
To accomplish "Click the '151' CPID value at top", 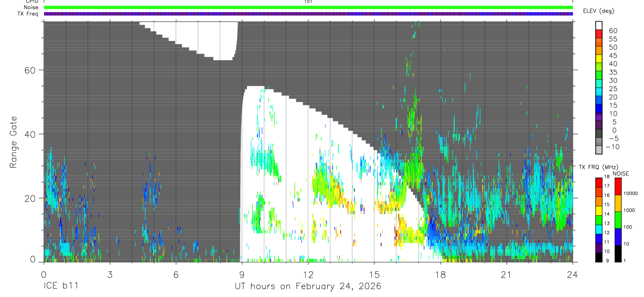I will pyautogui.click(x=308, y=2).
